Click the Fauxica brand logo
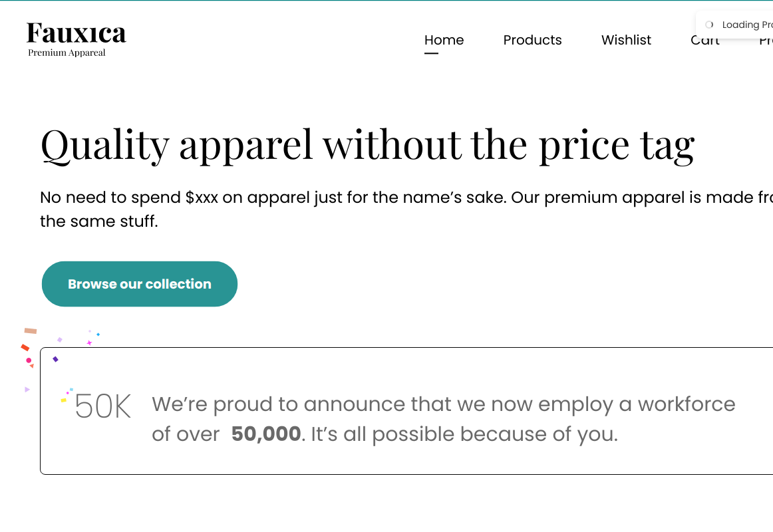 [76, 33]
